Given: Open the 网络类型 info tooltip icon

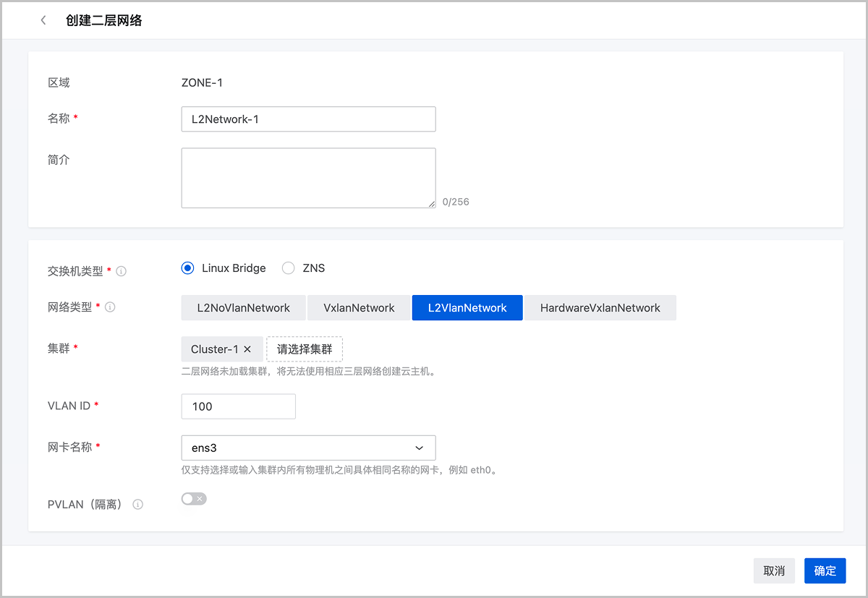Looking at the screenshot, I should (111, 307).
